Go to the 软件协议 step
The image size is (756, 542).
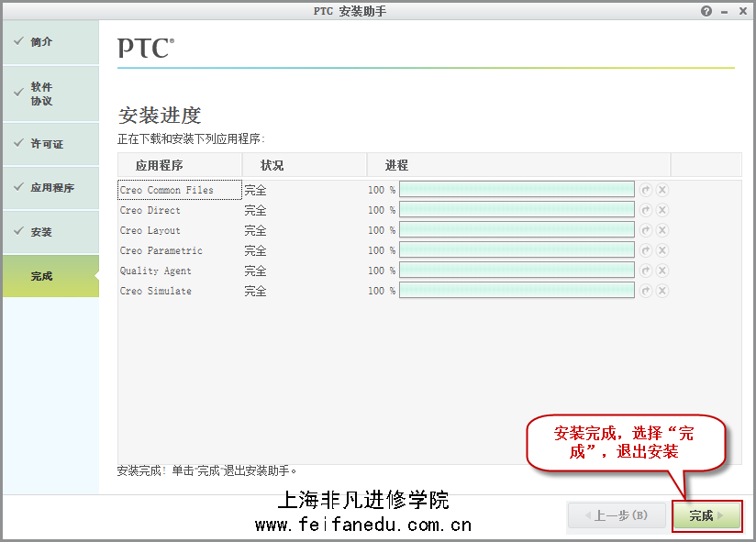point(50,94)
